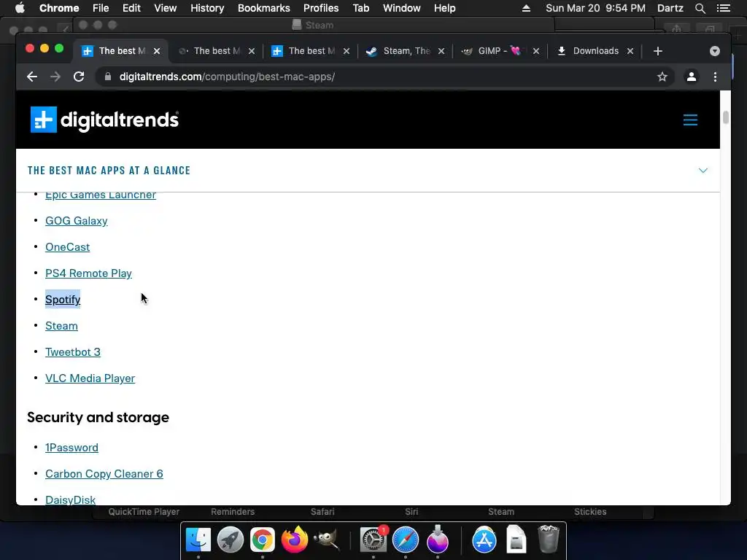Close the GIMP tab
The width and height of the screenshot is (747, 560).
pyautogui.click(x=536, y=51)
